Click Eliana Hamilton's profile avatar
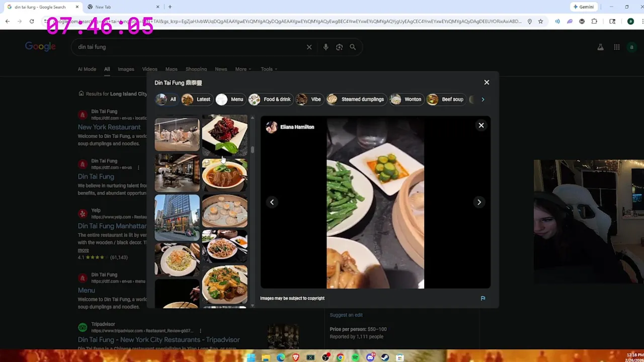The width and height of the screenshot is (644, 362). pos(271,127)
